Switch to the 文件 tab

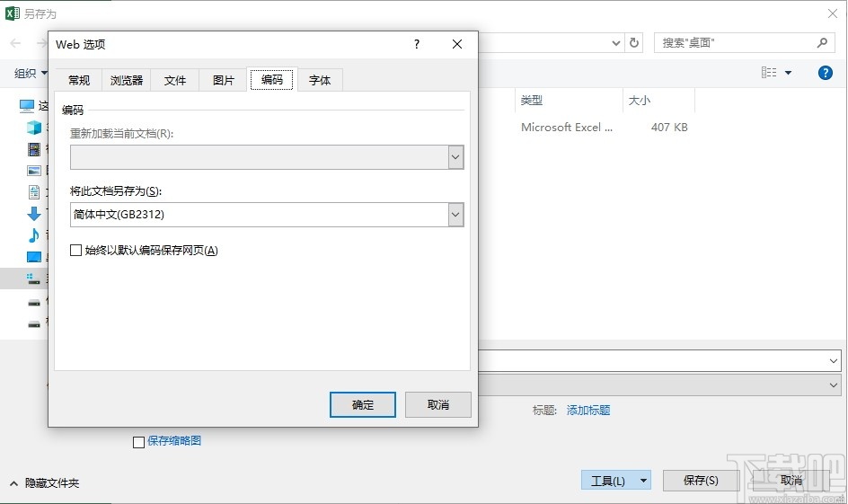click(174, 81)
